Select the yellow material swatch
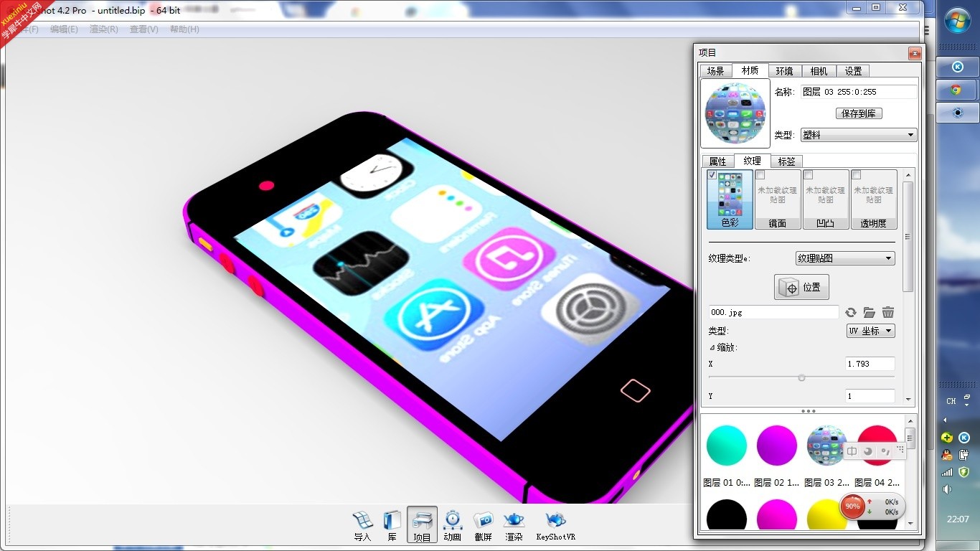The width and height of the screenshot is (980, 551). click(x=826, y=514)
